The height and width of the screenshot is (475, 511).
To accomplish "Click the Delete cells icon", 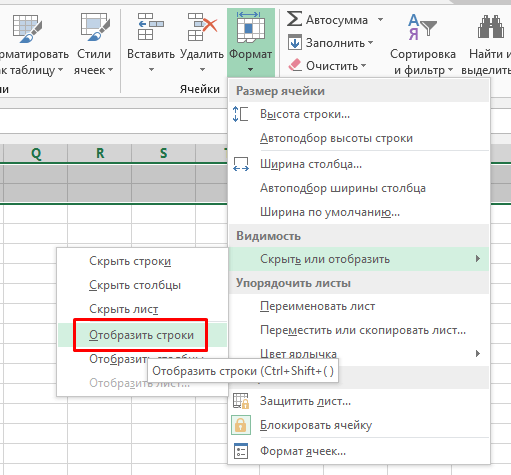I will 202,27.
